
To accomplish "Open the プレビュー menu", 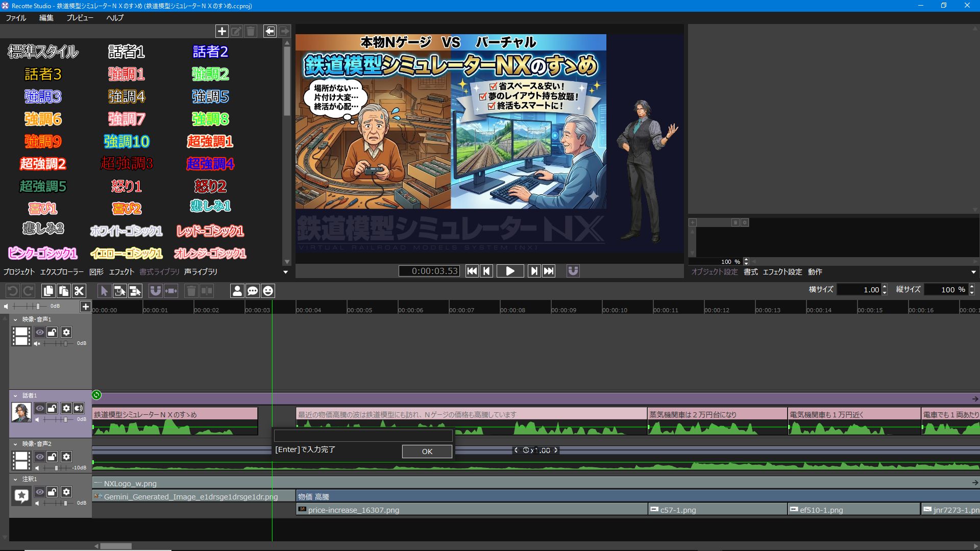I will (80, 17).
